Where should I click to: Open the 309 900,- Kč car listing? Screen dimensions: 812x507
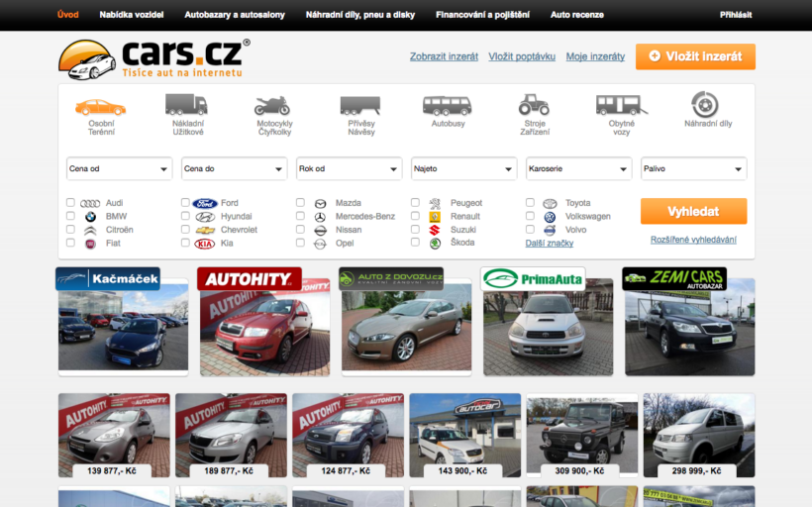[x=582, y=435]
